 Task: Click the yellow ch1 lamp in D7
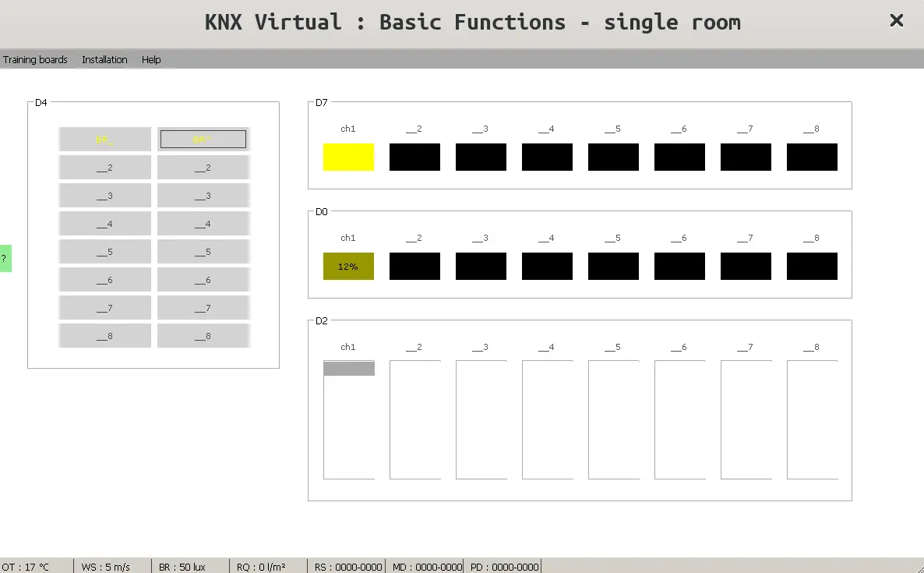pos(348,157)
